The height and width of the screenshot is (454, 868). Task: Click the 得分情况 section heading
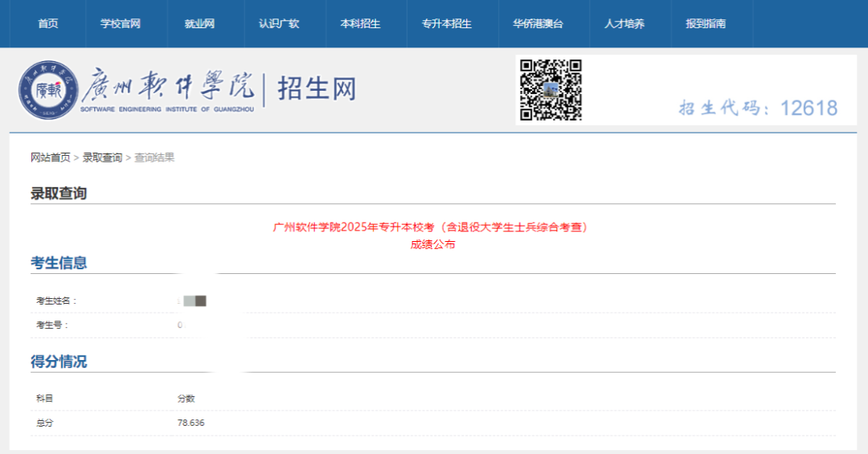pos(59,362)
